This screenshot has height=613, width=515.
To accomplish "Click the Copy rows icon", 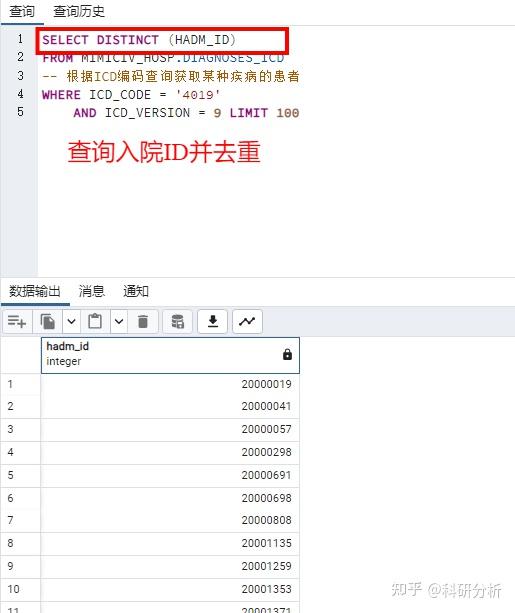I will [x=48, y=322].
